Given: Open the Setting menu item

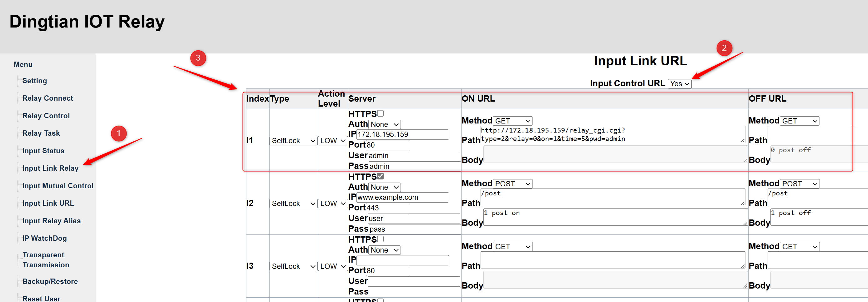Looking at the screenshot, I should (x=34, y=81).
